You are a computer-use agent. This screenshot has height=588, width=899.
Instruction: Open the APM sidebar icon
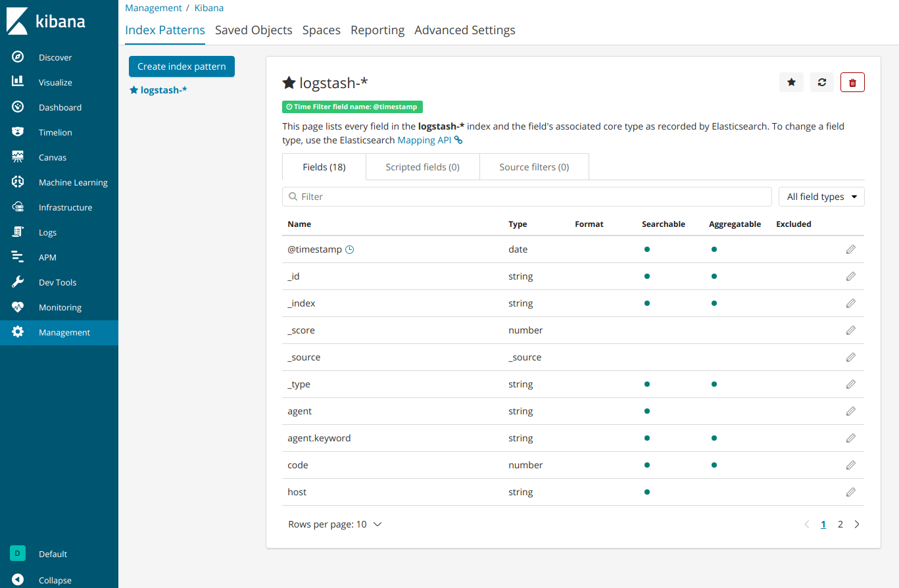(x=18, y=257)
